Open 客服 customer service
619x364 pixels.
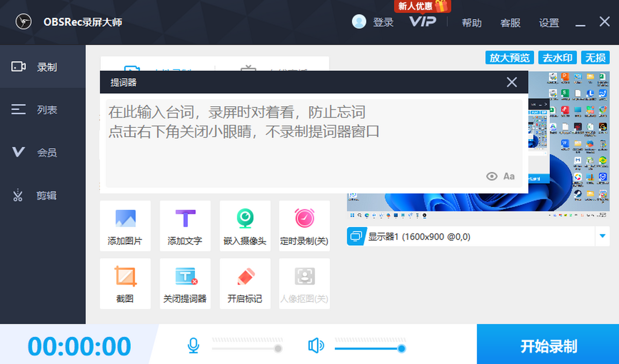pyautogui.click(x=510, y=23)
